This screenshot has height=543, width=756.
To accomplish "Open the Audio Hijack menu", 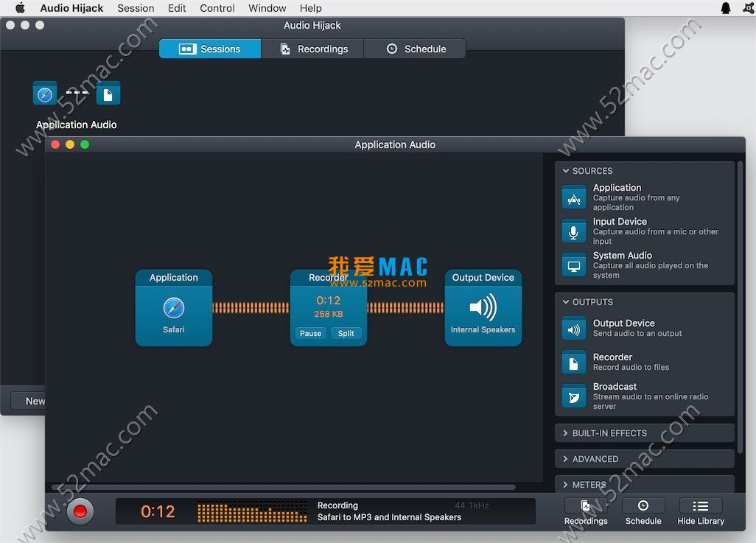I will (x=71, y=8).
